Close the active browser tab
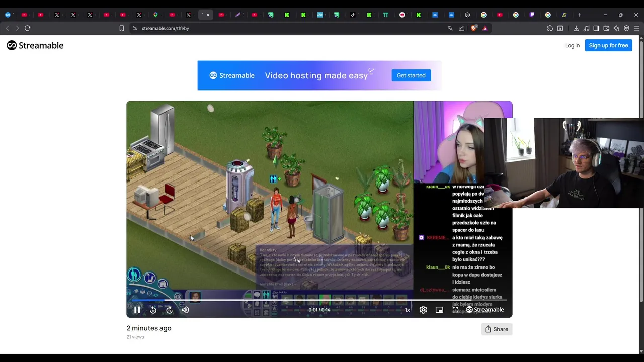 click(x=208, y=15)
